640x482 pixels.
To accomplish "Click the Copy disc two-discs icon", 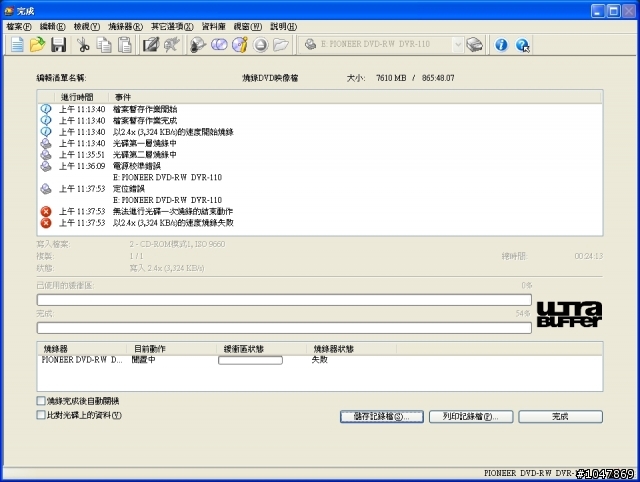I will [219, 44].
